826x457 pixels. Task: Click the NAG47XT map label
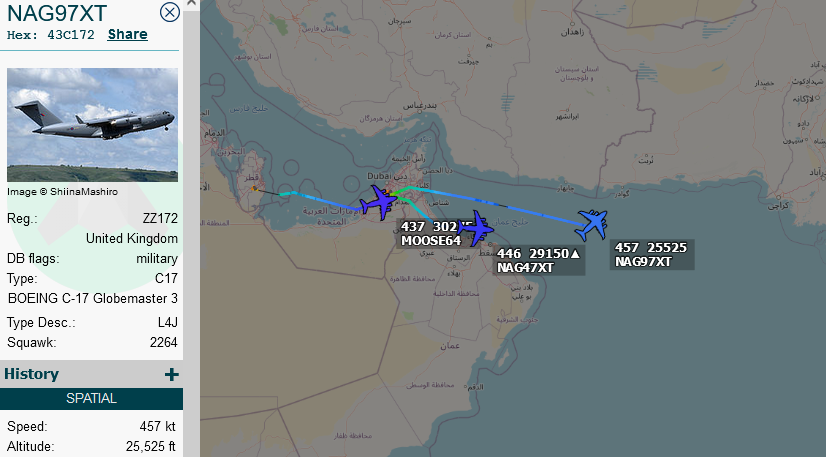pos(540,261)
